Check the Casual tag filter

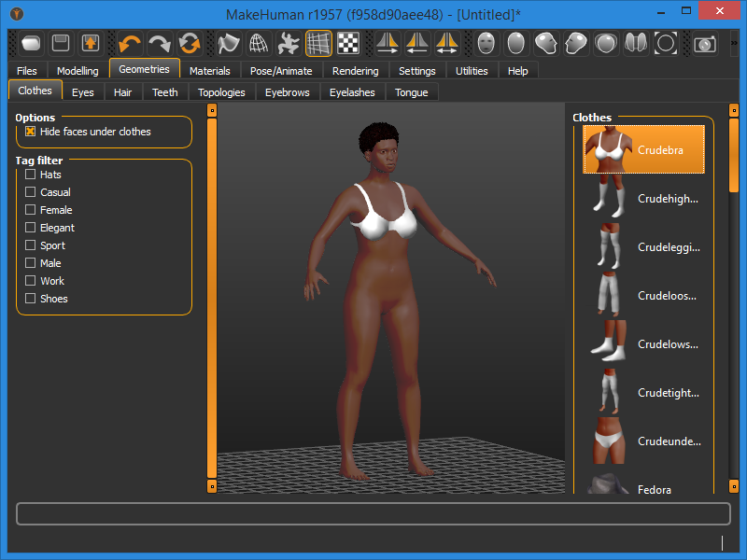(31, 192)
